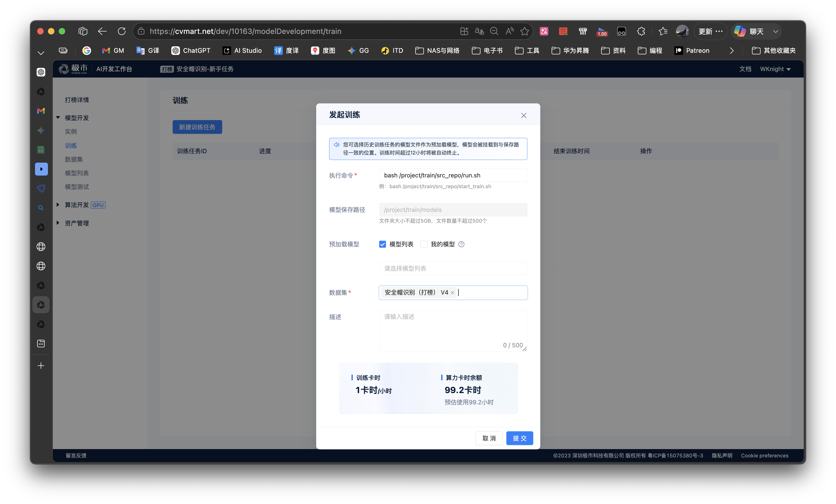The width and height of the screenshot is (836, 504).
Task: Remove the 安全帽识别 V4 dataset tag
Action: [x=452, y=293]
